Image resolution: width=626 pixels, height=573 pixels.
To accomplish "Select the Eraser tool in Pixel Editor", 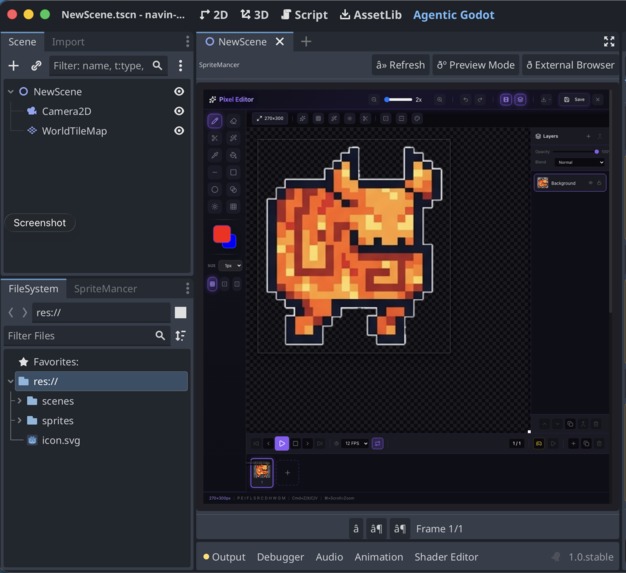I will [234, 121].
